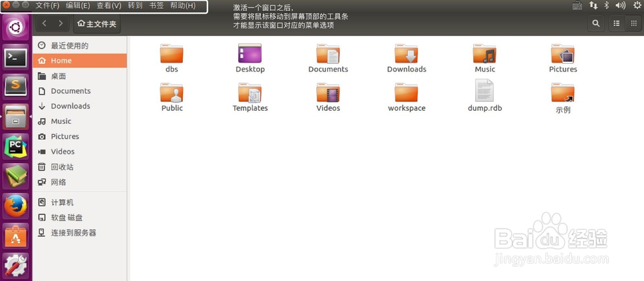644x281 pixels.
Task: Launch Firefox from the dock
Action: [x=16, y=207]
